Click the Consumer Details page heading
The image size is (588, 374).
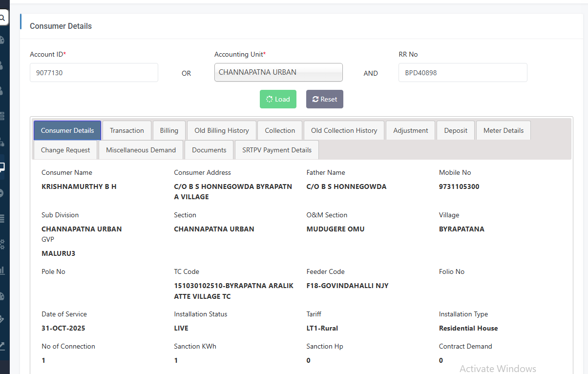(61, 26)
